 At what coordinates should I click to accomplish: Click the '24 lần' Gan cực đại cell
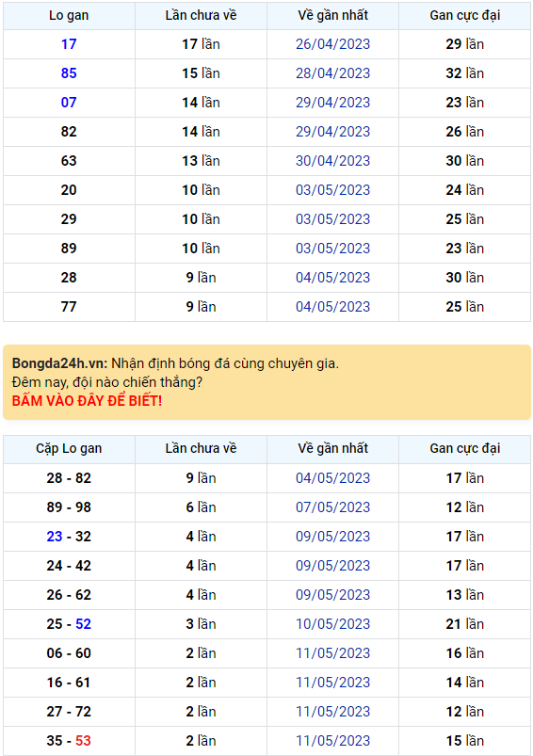pyautogui.click(x=465, y=190)
